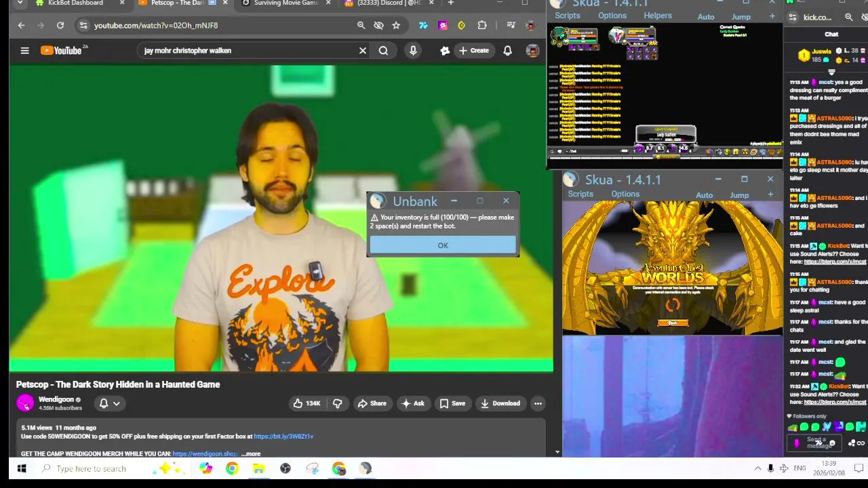Download the Petscop video

point(500,403)
